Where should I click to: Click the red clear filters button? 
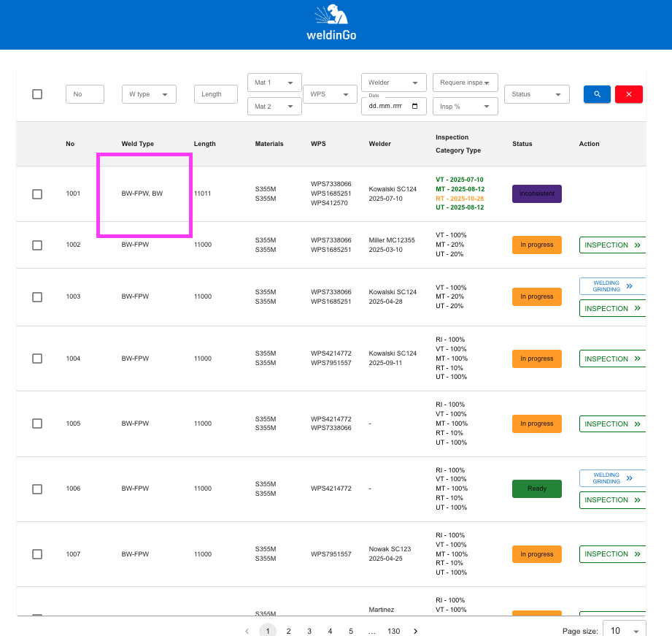[x=628, y=94]
